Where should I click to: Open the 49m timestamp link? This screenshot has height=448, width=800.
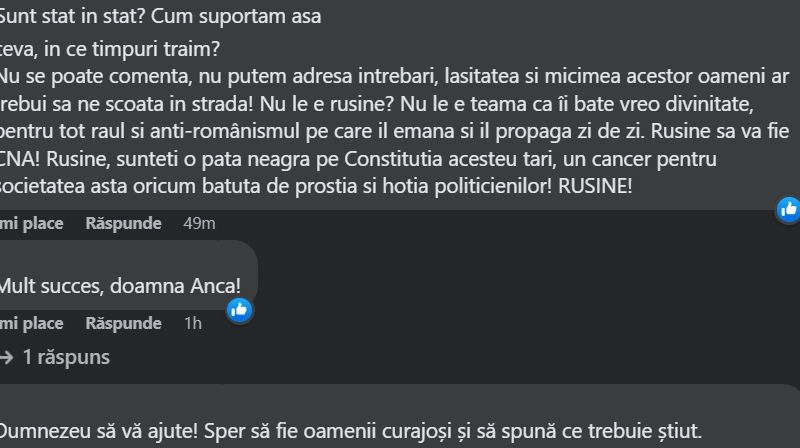(x=199, y=223)
